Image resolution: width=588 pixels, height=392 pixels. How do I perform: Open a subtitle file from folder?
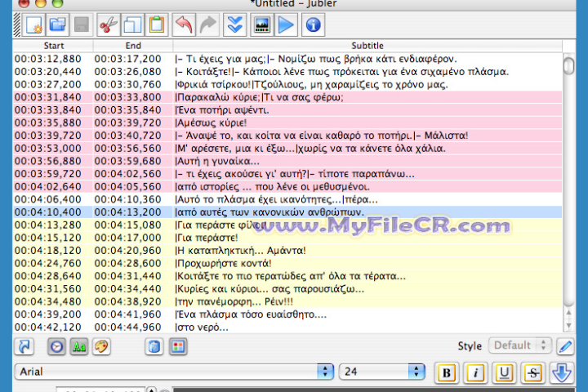point(57,24)
